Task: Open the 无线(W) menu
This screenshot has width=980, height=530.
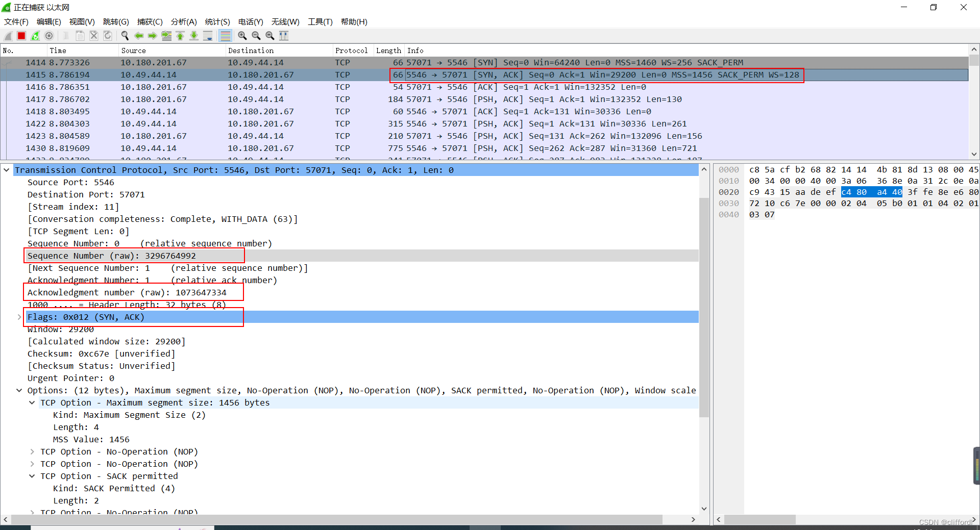Action: (x=285, y=22)
